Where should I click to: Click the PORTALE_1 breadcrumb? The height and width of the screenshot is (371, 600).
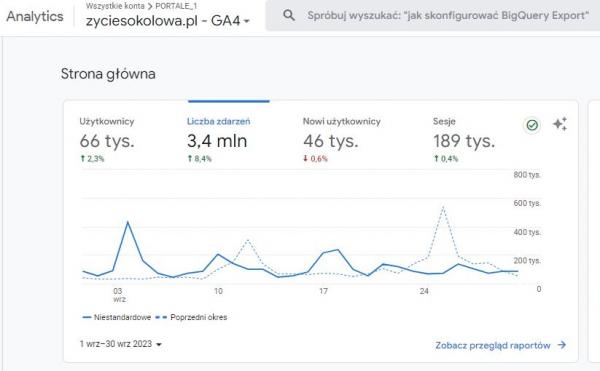176,6
